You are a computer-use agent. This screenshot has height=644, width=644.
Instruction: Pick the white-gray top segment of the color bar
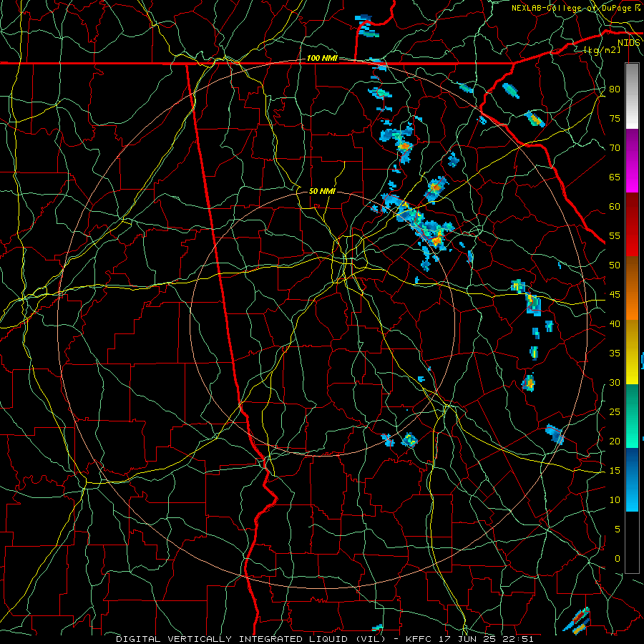632,97
